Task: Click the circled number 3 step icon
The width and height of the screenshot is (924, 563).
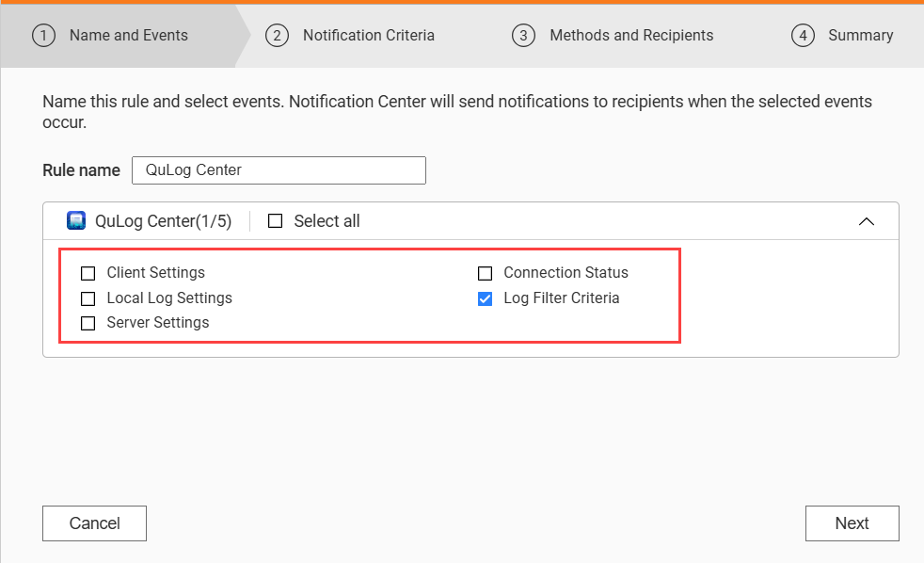Action: [523, 36]
